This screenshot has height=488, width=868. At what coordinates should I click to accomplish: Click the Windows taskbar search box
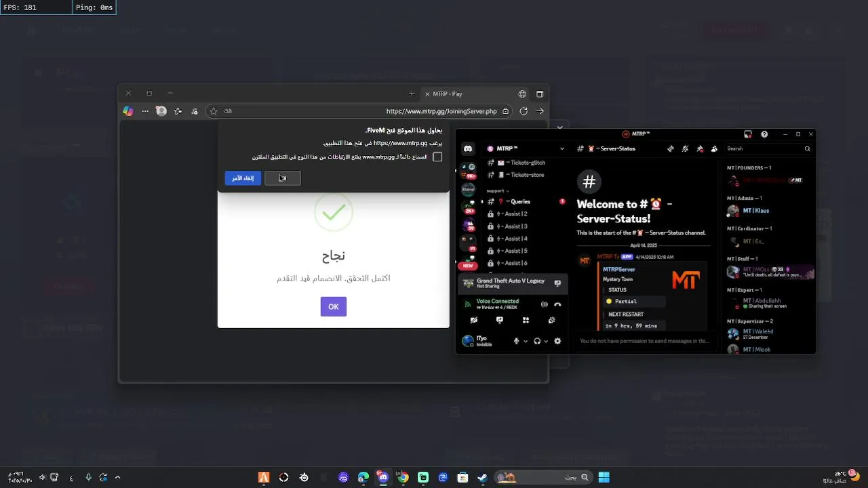tap(542, 478)
